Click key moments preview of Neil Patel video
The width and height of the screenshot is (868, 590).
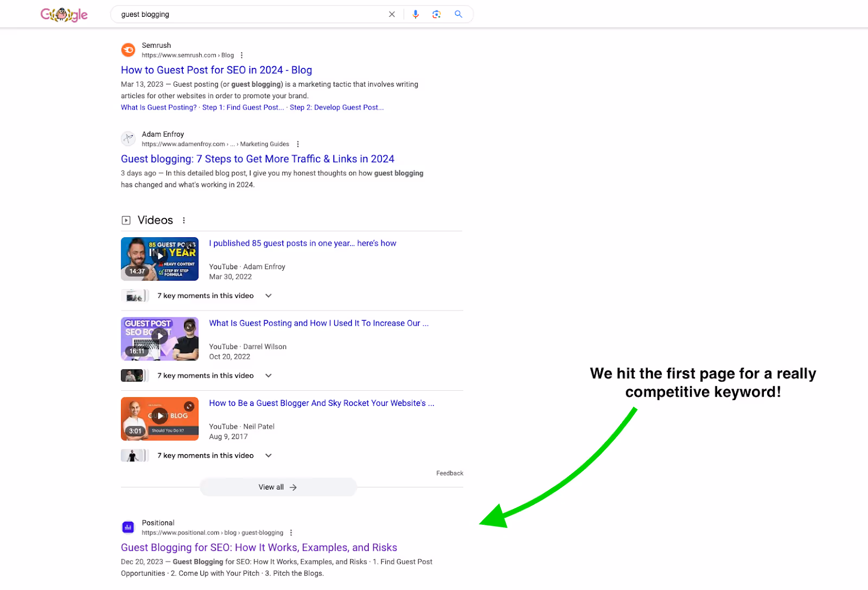click(135, 455)
